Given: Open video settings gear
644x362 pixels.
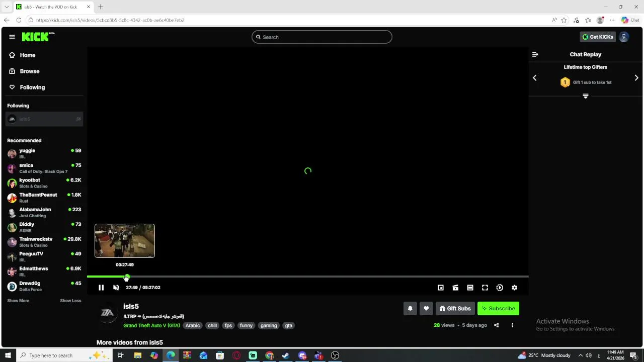Looking at the screenshot, I should point(514,288).
